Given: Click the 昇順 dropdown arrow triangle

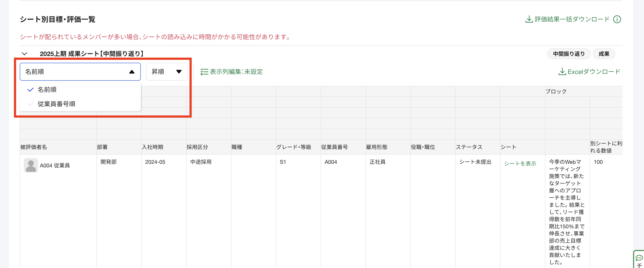Looking at the screenshot, I should coord(179,72).
